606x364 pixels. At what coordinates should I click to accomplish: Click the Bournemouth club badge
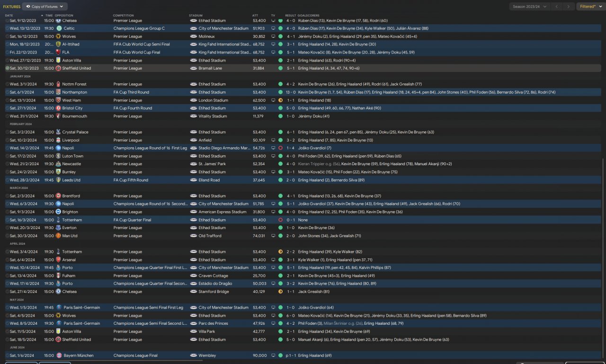[x=59, y=116]
